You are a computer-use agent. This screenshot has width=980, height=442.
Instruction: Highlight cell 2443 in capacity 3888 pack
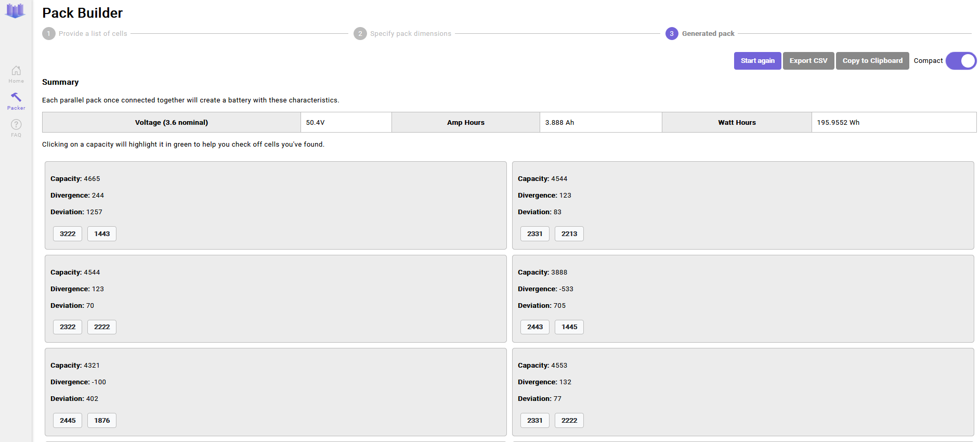[x=534, y=327]
